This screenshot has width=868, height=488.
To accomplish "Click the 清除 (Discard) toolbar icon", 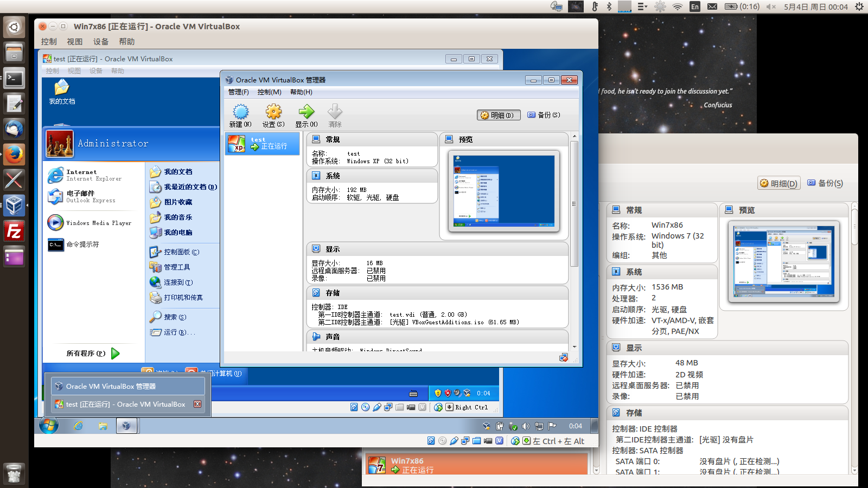I will point(335,115).
